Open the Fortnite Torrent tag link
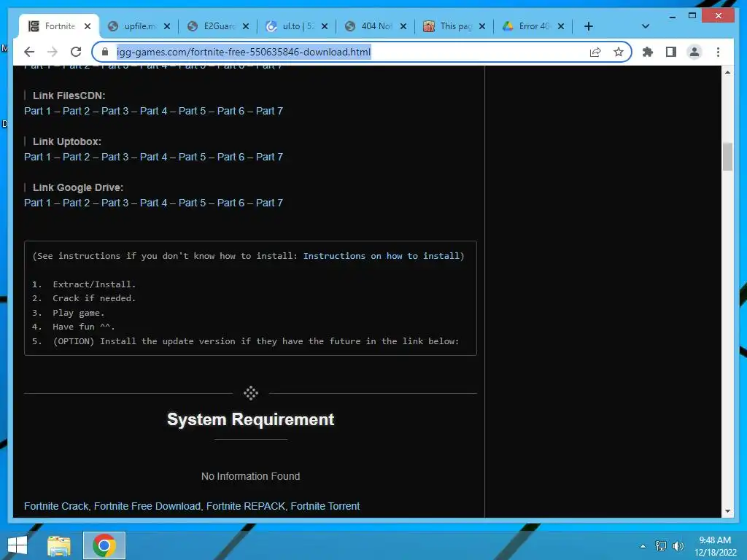The width and height of the screenshot is (747, 560). pos(325,506)
